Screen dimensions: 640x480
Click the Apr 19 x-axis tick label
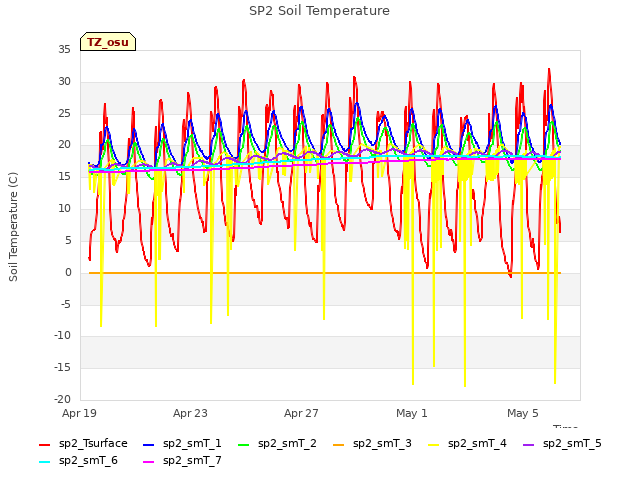coord(79,413)
